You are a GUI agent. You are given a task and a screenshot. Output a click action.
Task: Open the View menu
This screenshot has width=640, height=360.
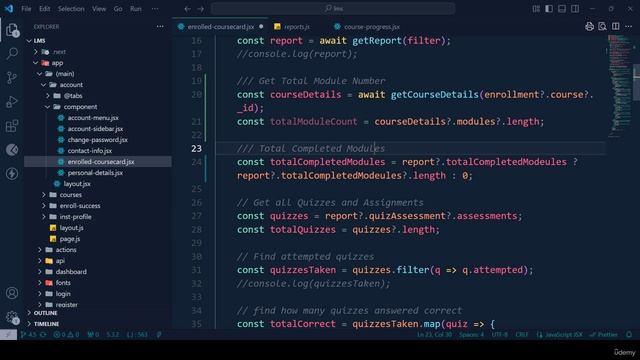[99, 9]
